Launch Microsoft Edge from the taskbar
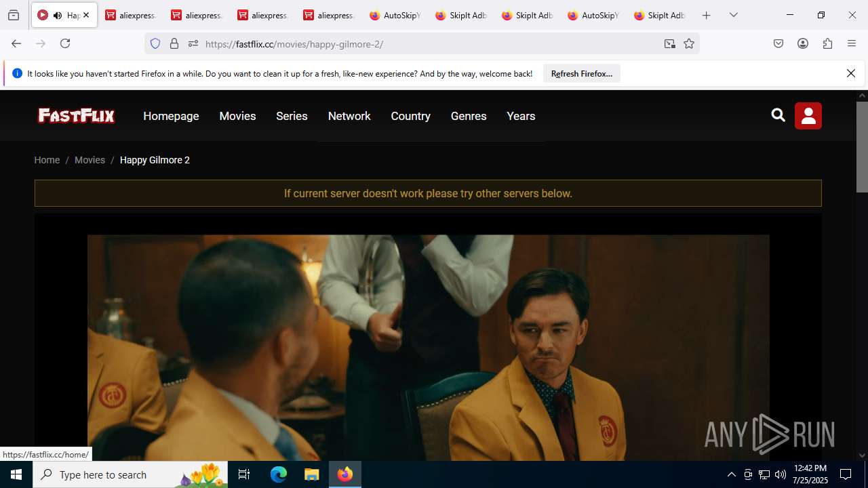Image resolution: width=868 pixels, height=488 pixels. click(279, 474)
